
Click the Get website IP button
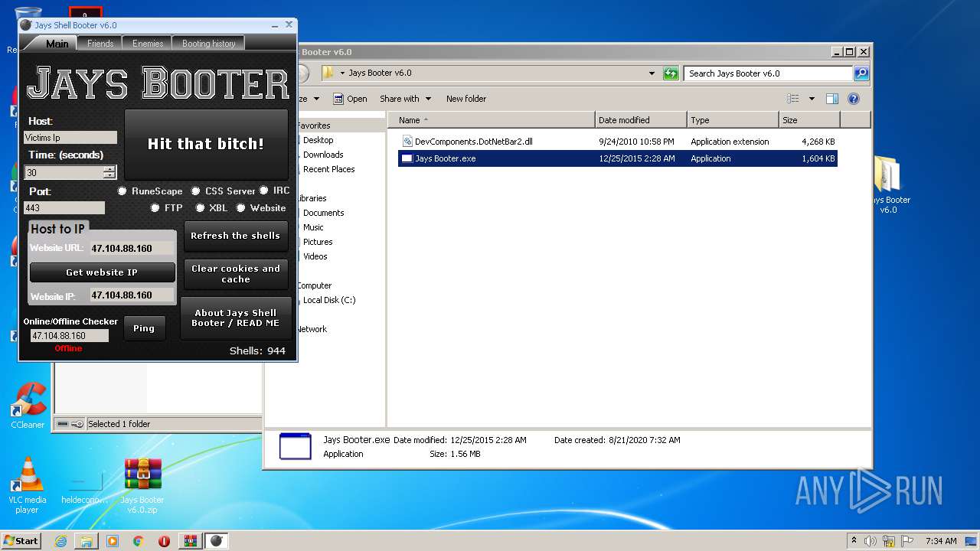[x=102, y=272]
